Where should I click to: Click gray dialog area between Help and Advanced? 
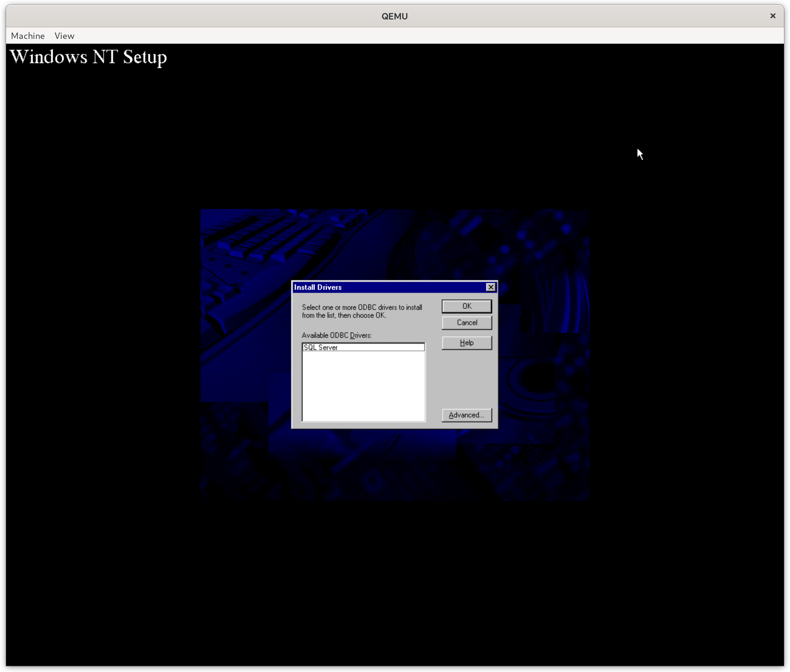tap(467, 379)
